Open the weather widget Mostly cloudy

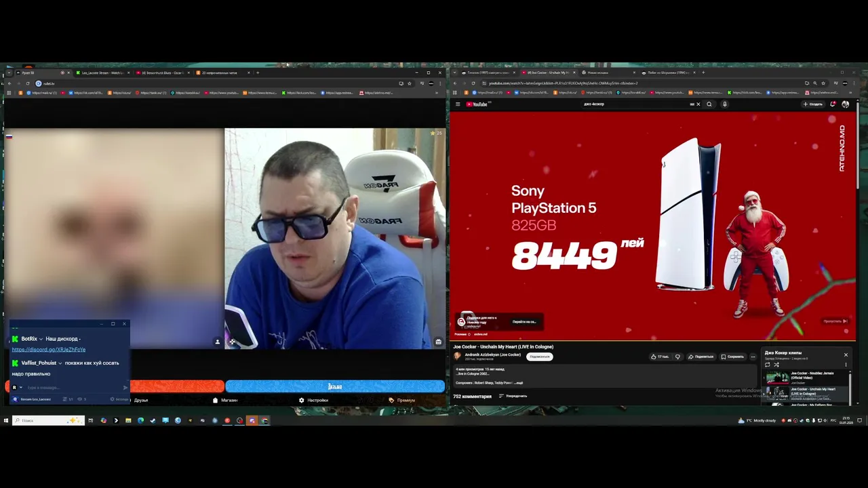[x=757, y=421]
